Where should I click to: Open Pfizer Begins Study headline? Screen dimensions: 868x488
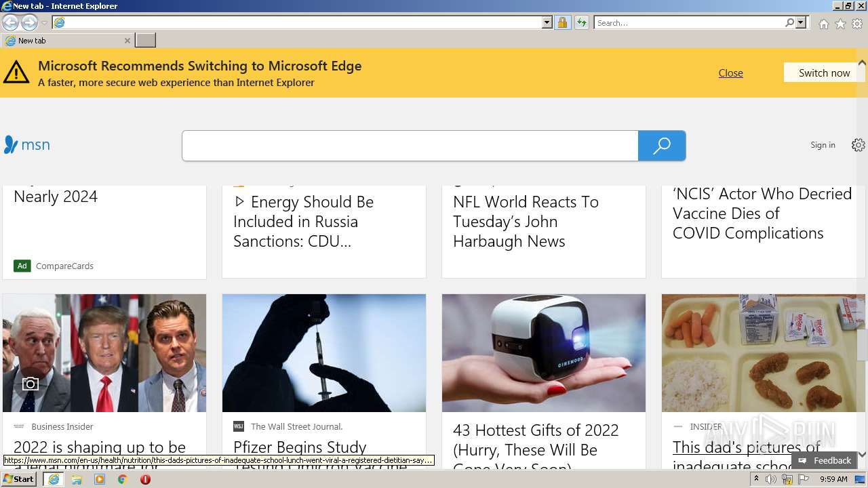tap(300, 447)
